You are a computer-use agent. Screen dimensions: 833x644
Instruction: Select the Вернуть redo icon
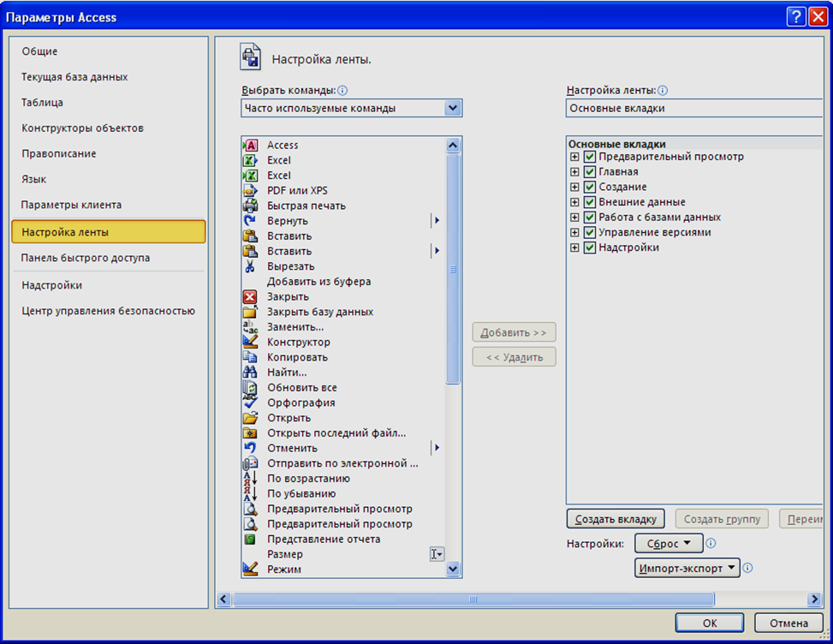[x=250, y=220]
